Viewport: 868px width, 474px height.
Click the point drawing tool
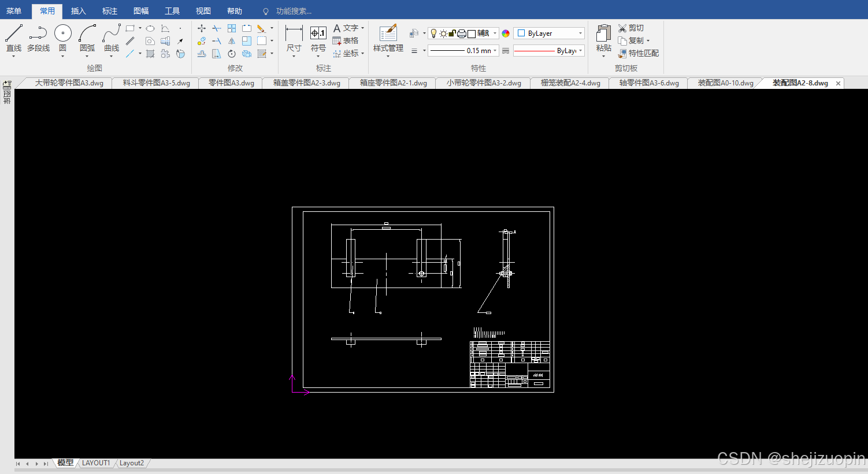pos(180,28)
